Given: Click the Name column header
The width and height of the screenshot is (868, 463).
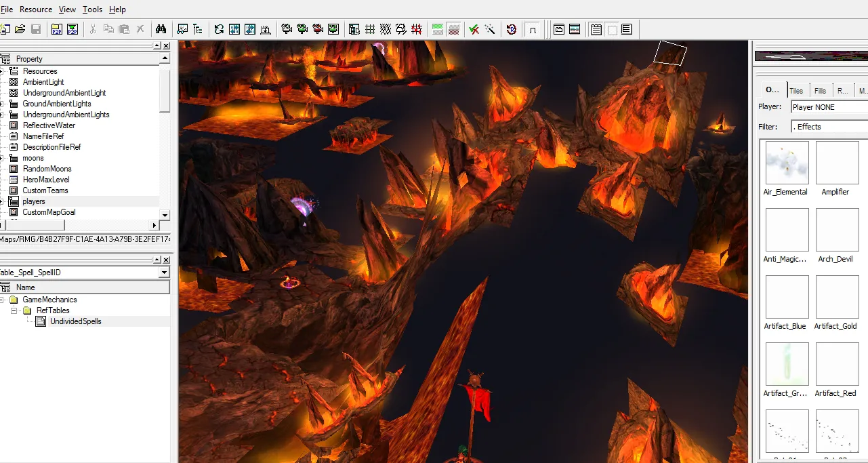Looking at the screenshot, I should click(x=85, y=287).
